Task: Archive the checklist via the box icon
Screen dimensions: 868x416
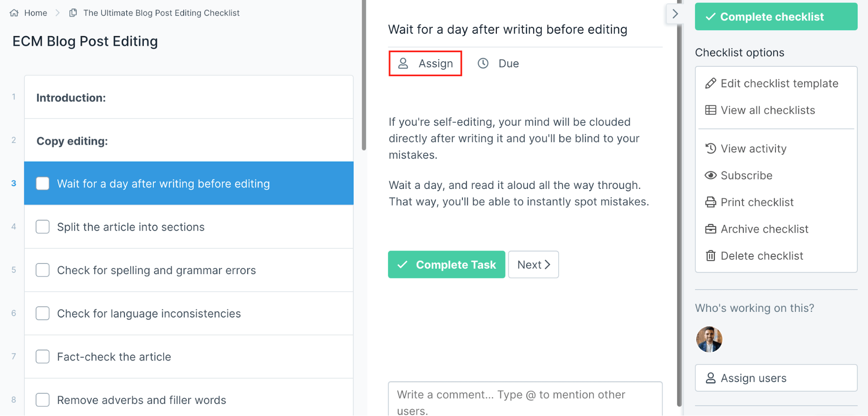Action: (711, 229)
